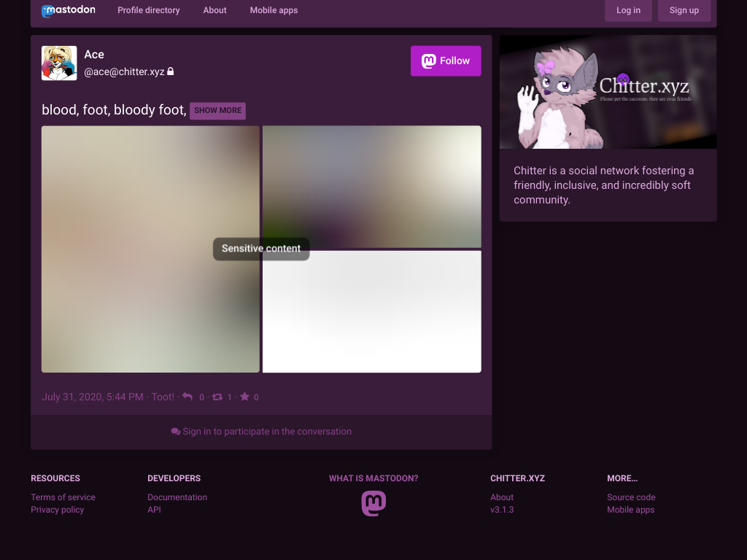The image size is (747, 560).
Task: Open the Terms of service link
Action: tap(63, 497)
